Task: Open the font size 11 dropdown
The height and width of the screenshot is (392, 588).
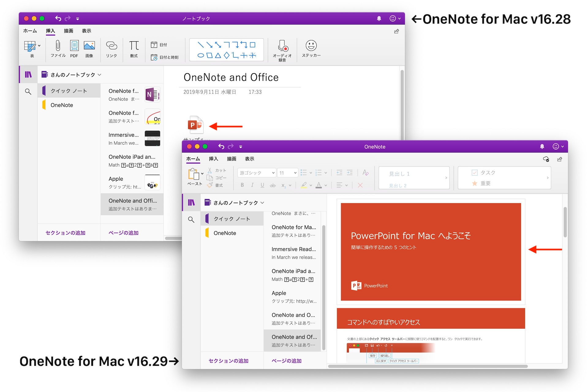Action: [x=288, y=173]
